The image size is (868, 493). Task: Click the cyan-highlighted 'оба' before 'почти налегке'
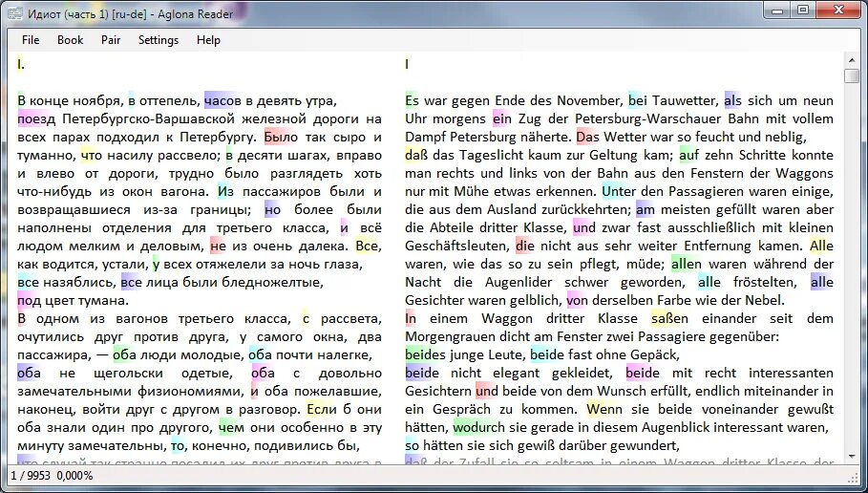(260, 355)
